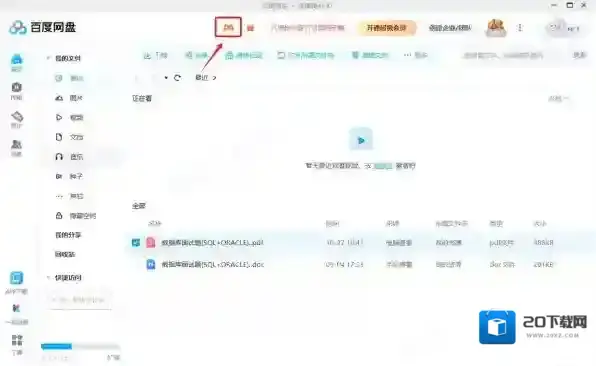
Task: Collapse the 我的文件 tree arrow
Action: (x=48, y=58)
